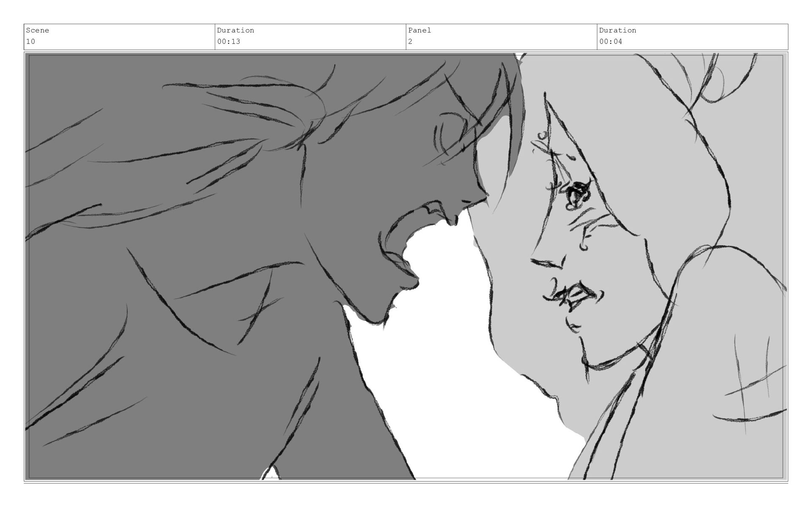This screenshot has height=525, width=812.
Task: Click the scene duration value 00:13
Action: (x=228, y=41)
